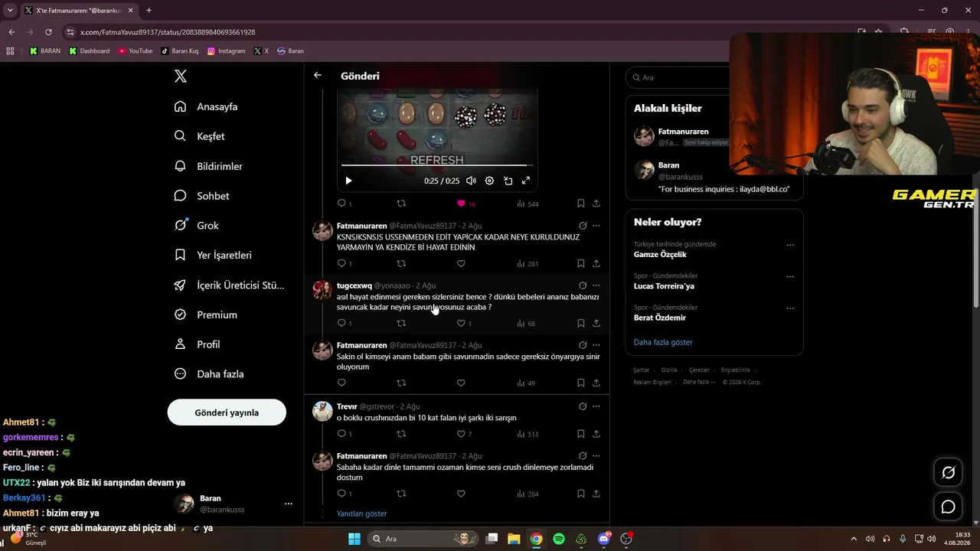Open the Baran Kuş TikTok bookmark
980x551 pixels.
(x=180, y=51)
